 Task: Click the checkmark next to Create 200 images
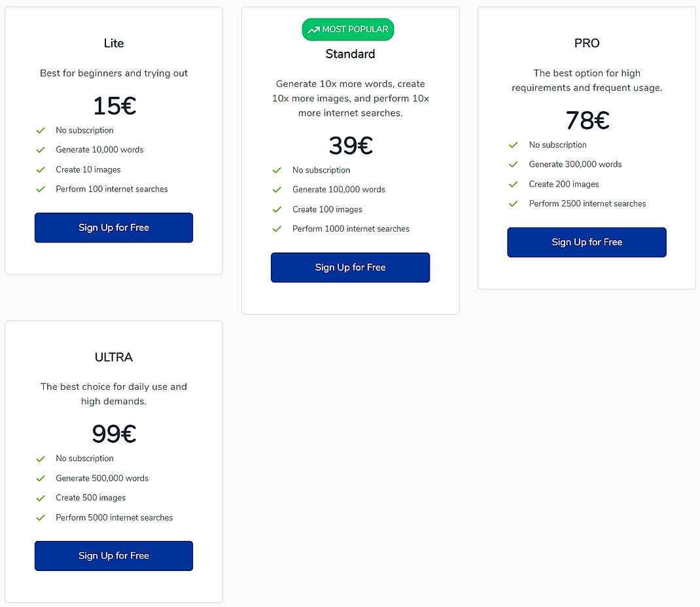[x=514, y=184]
